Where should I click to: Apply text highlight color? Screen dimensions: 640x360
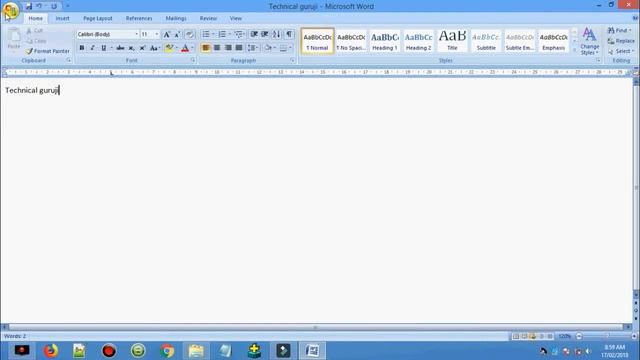tap(169, 48)
